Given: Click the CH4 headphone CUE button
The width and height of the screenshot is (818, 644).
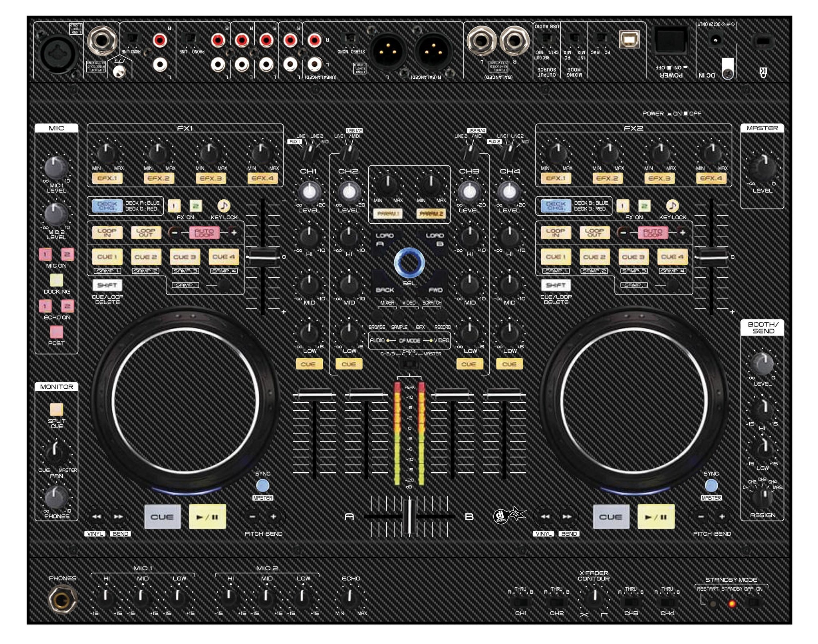Looking at the screenshot, I should [509, 364].
